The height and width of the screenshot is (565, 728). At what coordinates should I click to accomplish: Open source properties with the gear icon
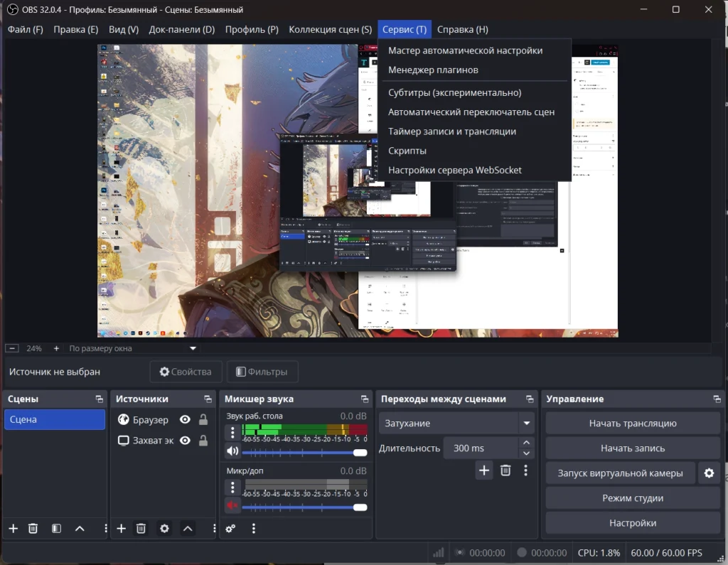[x=164, y=529]
